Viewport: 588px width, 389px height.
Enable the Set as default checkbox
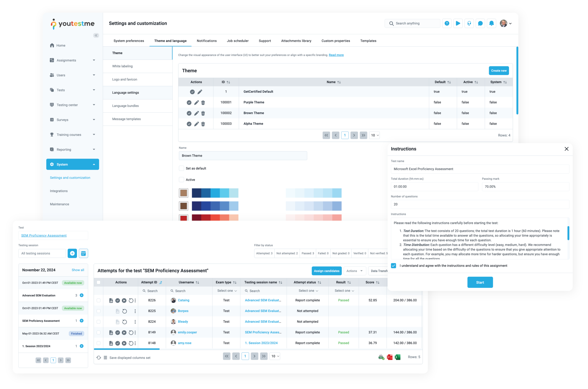(x=181, y=168)
